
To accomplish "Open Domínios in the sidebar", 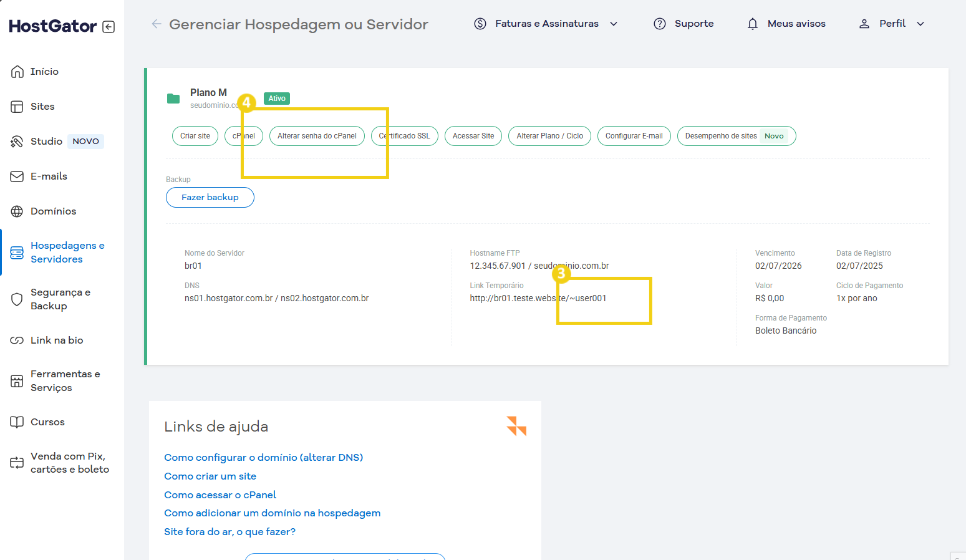I will (x=54, y=211).
